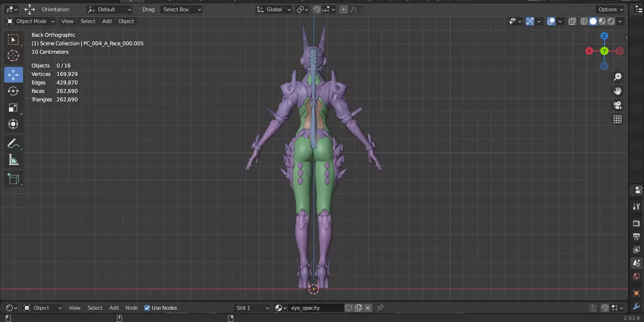Viewport: 644px width, 322px height.
Task: Click the drag handle icon in tool header
Action: point(30,9)
